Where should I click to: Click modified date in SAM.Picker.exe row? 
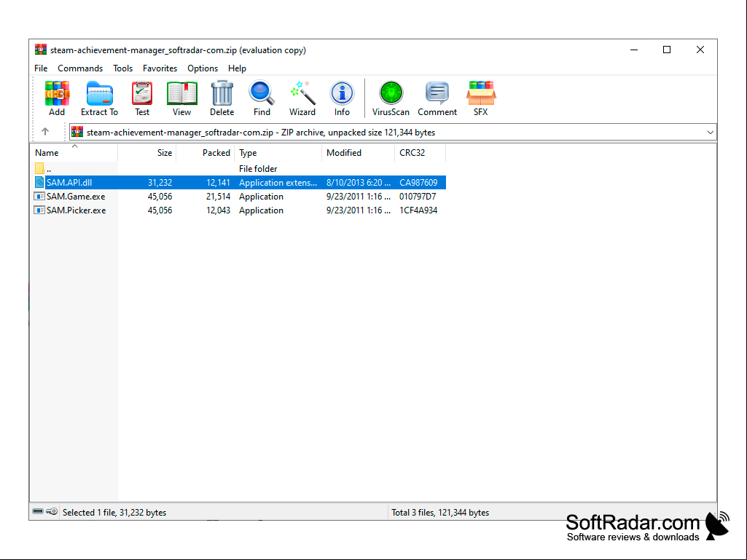coord(359,210)
